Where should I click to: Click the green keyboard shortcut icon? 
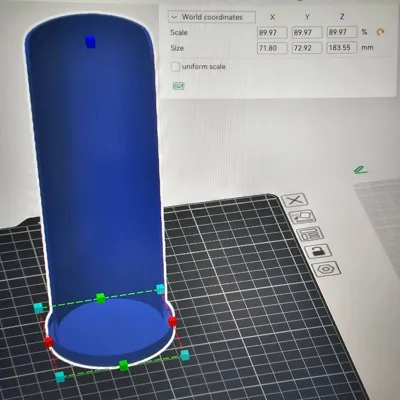pyautogui.click(x=179, y=86)
